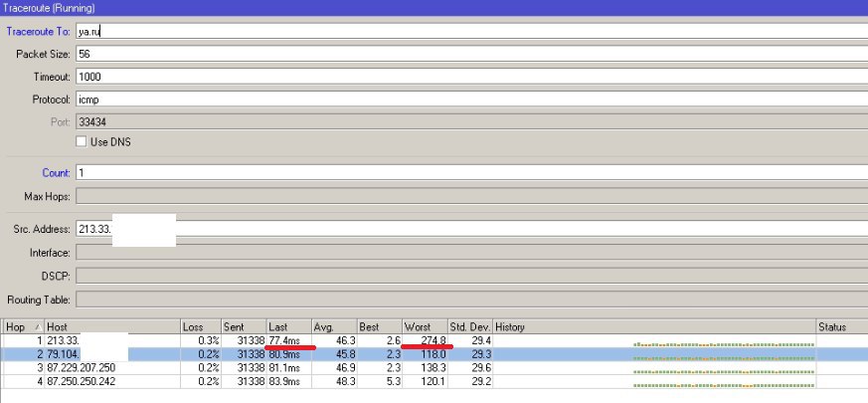
Task: Sort by the Loss column header
Action: click(201, 326)
